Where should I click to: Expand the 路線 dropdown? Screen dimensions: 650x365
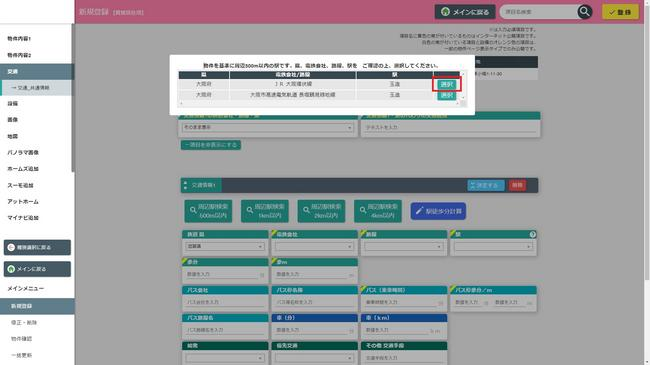[403, 246]
